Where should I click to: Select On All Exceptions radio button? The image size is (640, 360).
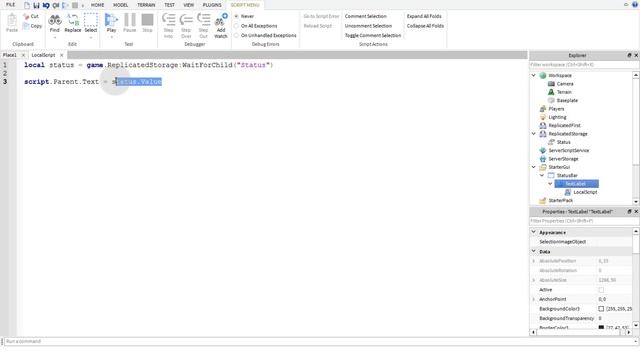pyautogui.click(x=236, y=26)
